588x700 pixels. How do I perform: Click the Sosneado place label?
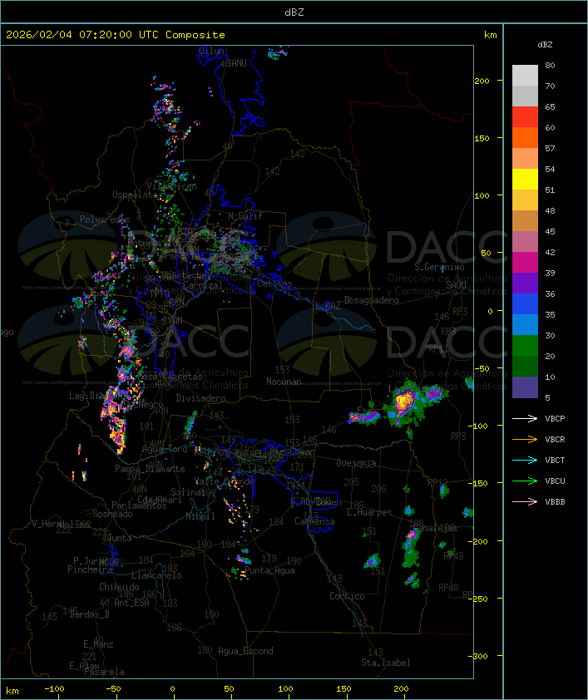(x=112, y=514)
